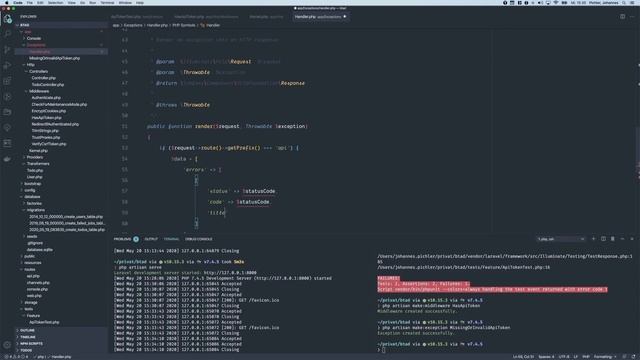Open Source Control view in activity bar
Screen dimensions: 640x360
tap(7, 50)
